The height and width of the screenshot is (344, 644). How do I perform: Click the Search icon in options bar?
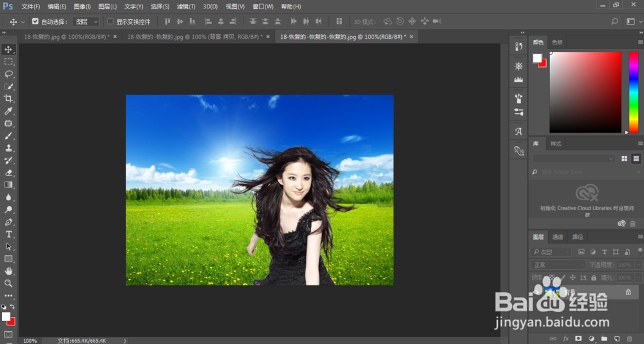tap(614, 21)
